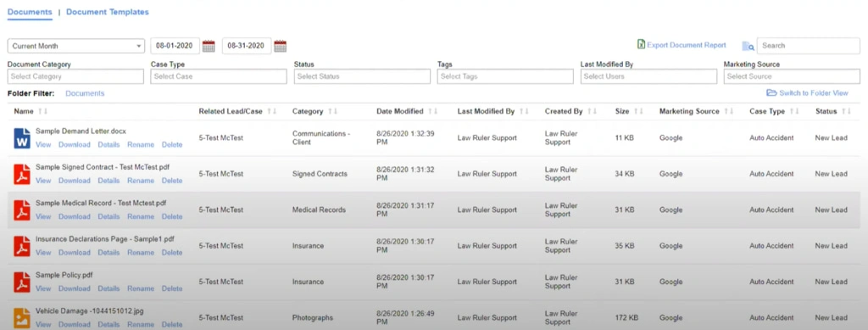Click date cell 8/26/2020 1:32:39 PM
This screenshot has height=330, width=868.
[405, 138]
